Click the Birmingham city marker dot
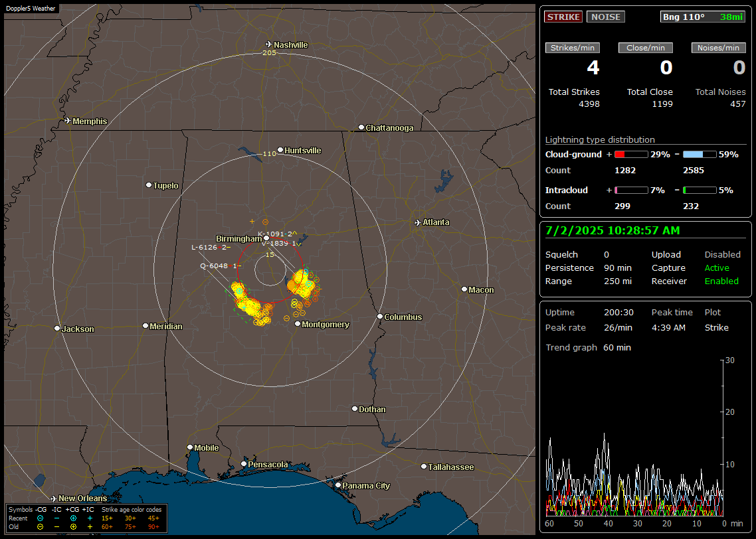 click(x=266, y=238)
